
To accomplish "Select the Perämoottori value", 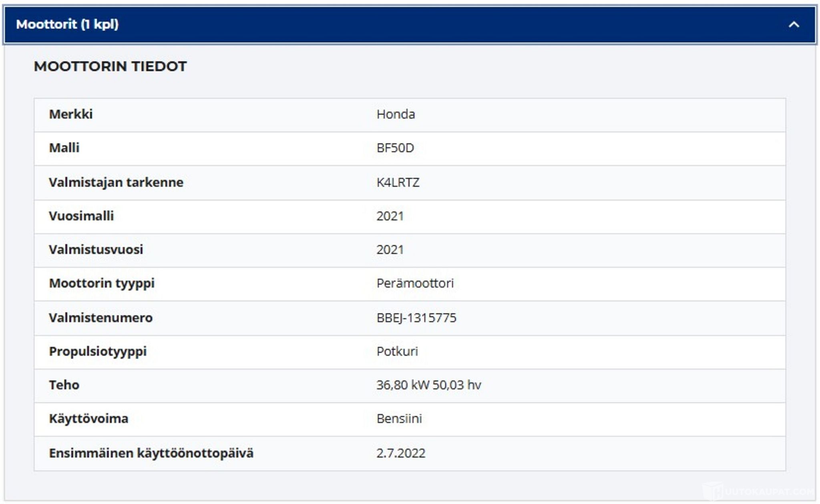I will coord(415,283).
